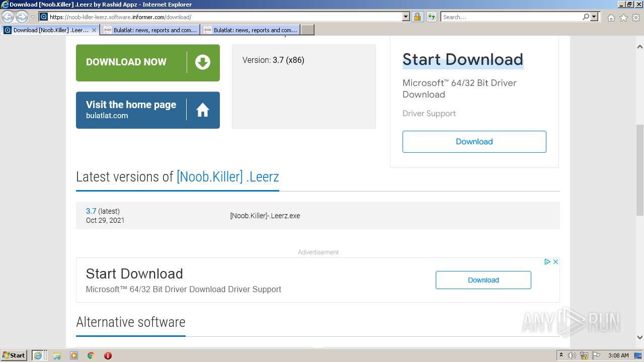The width and height of the screenshot is (644, 362).
Task: Click Internet Explorer taskbar icon
Action: (x=39, y=355)
